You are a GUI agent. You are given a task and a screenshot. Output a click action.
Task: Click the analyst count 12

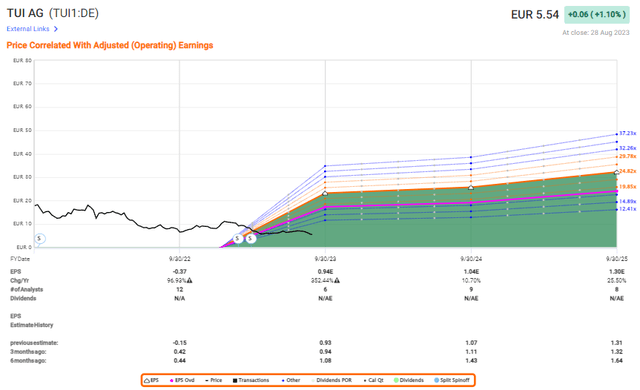click(180, 290)
